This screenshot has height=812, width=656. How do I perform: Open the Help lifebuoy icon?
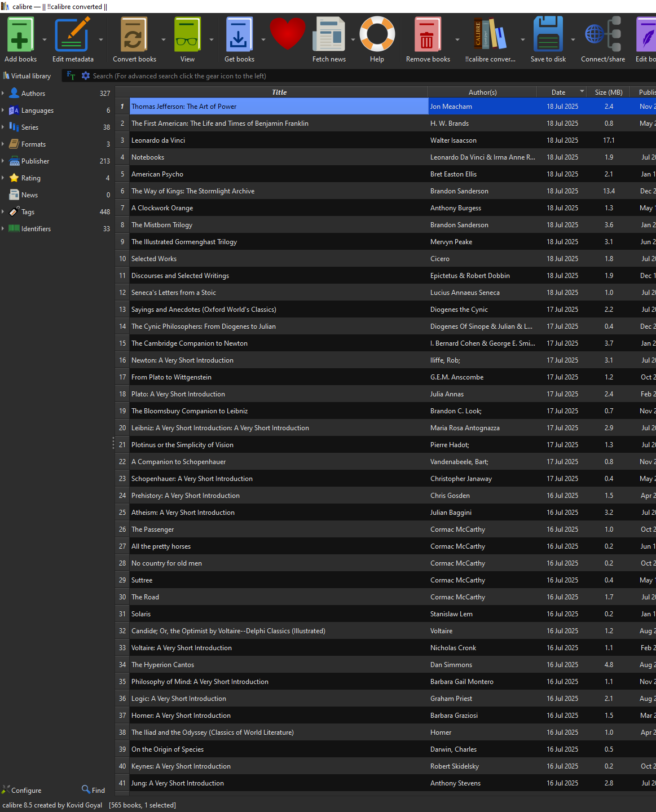[377, 35]
